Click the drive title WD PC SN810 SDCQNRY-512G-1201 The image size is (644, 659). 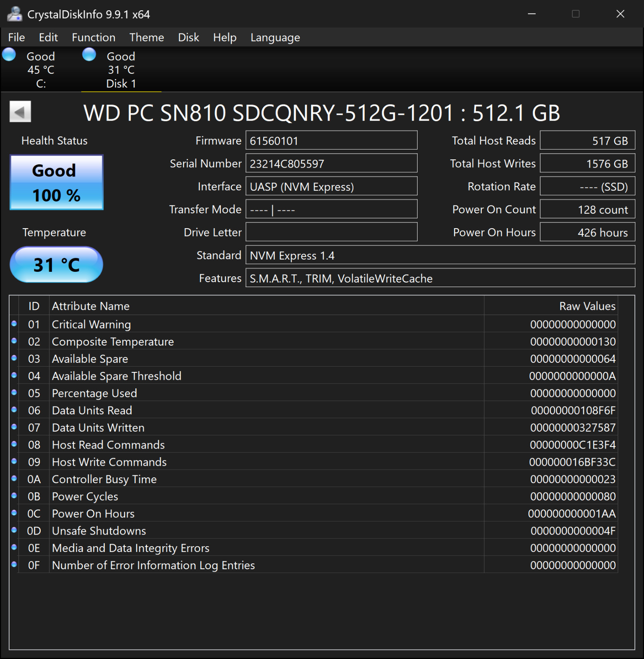(x=268, y=113)
